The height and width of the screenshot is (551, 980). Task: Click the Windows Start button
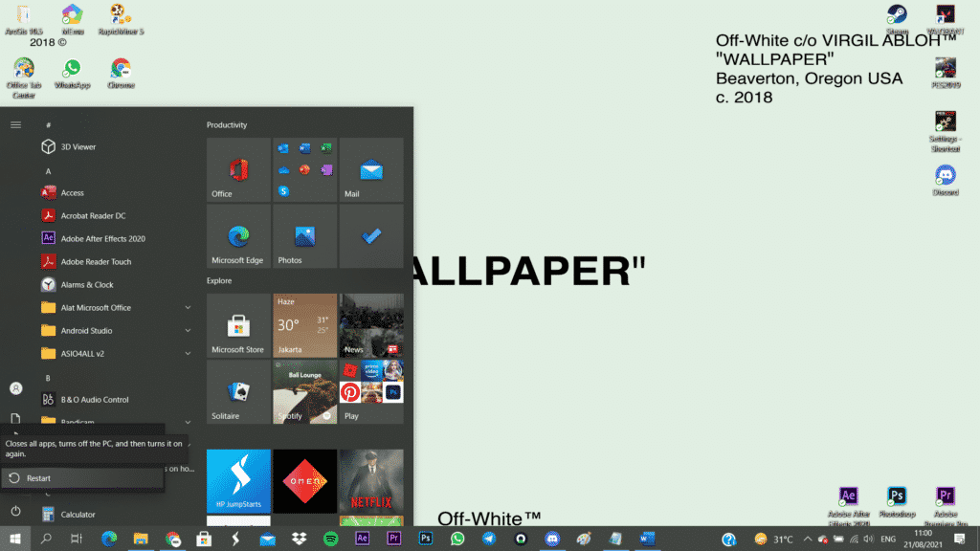tap(15, 539)
